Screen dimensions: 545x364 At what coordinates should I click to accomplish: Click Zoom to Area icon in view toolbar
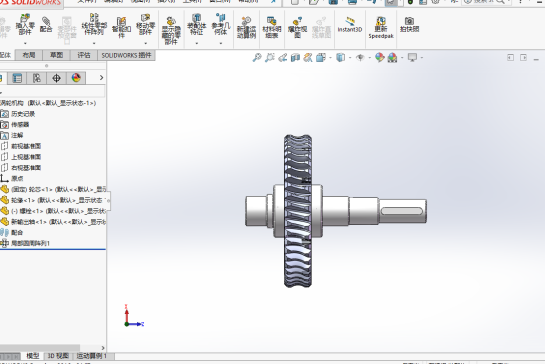point(270,57)
